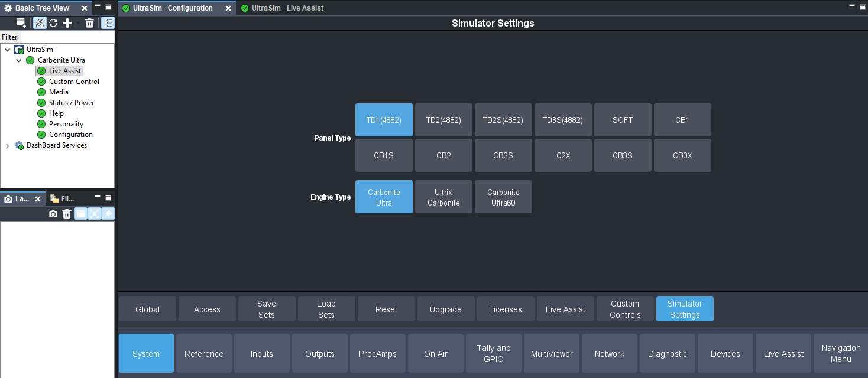Open the MultiViewer menu at bottom
This screenshot has height=378, width=868.
coord(552,353)
